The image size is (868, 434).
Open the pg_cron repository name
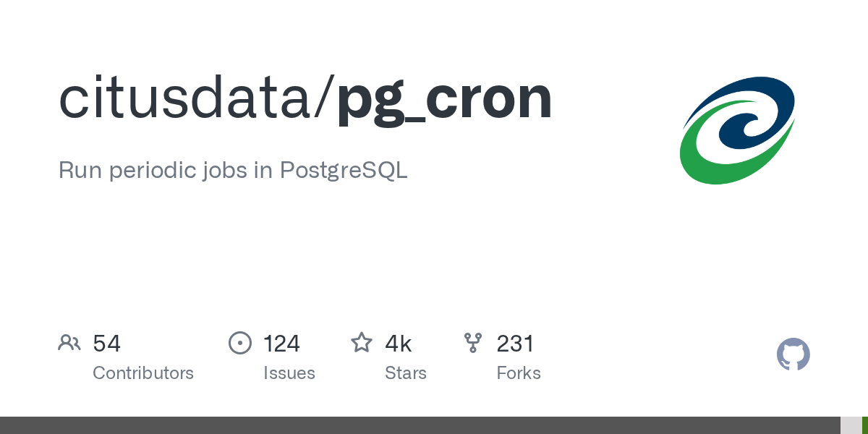point(444,99)
